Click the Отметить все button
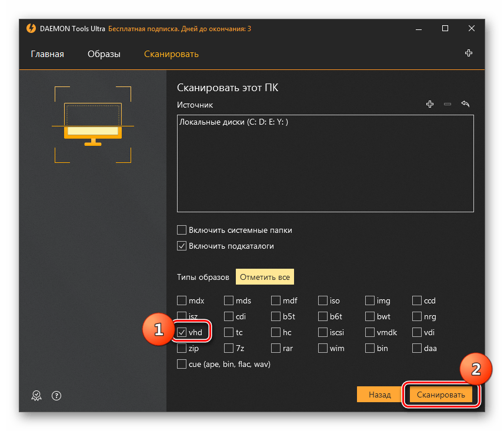 click(x=265, y=276)
